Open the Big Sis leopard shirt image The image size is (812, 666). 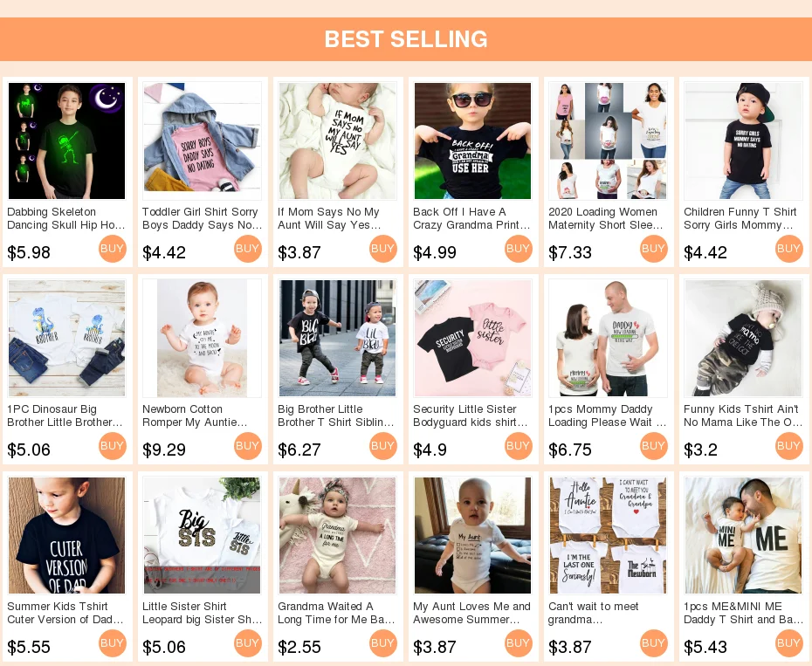click(202, 535)
